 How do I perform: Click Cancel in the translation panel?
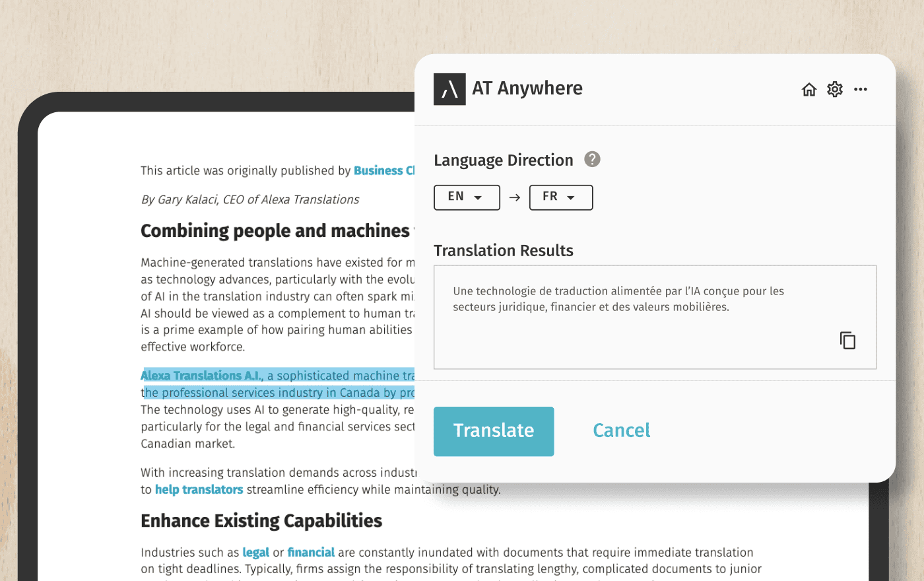pos(621,430)
